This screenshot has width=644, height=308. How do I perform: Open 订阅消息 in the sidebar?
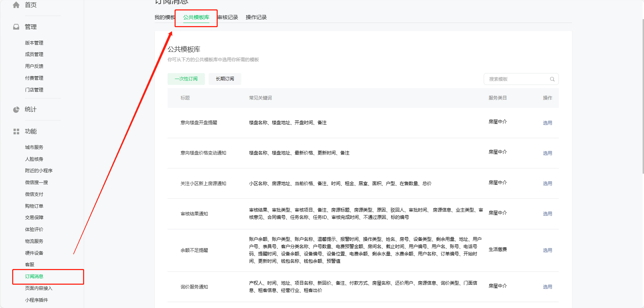[34, 276]
